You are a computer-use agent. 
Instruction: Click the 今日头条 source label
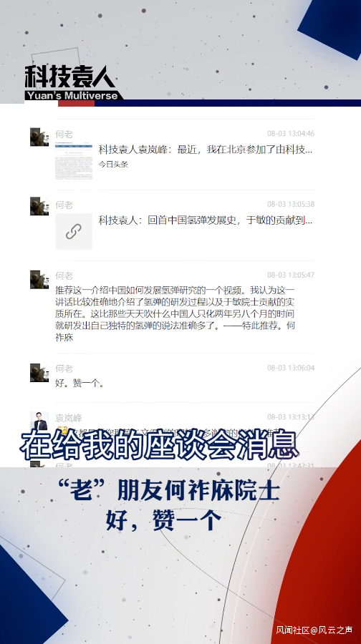click(113, 164)
